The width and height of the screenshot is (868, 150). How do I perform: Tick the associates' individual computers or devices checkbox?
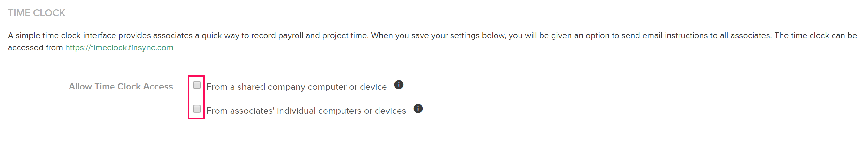197,109
